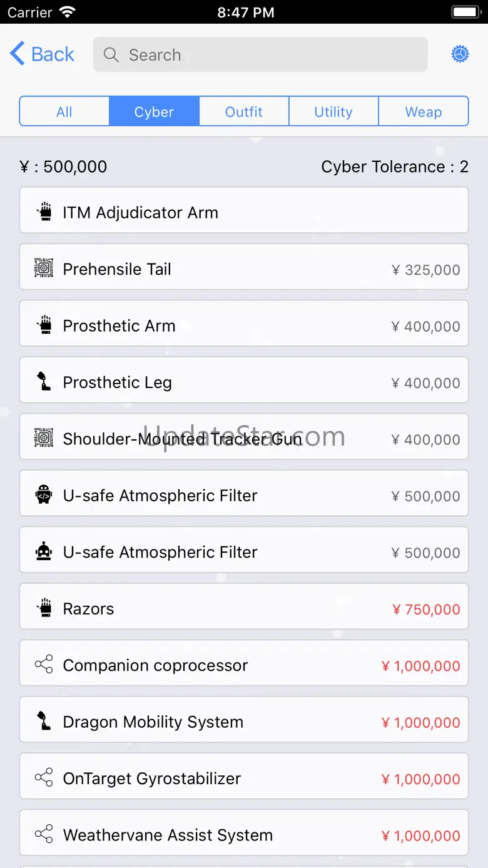488x868 pixels.
Task: Tap the magnifying glass search icon
Action: 111,55
